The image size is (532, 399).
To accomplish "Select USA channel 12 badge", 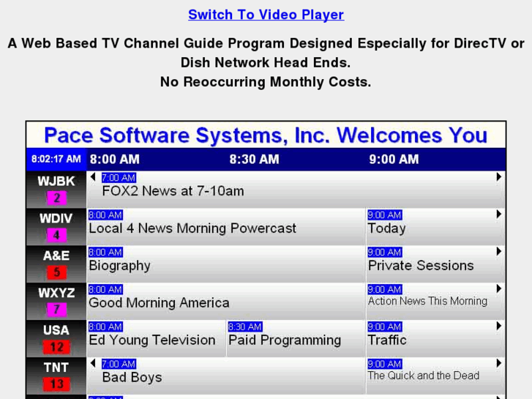I will pos(56,347).
